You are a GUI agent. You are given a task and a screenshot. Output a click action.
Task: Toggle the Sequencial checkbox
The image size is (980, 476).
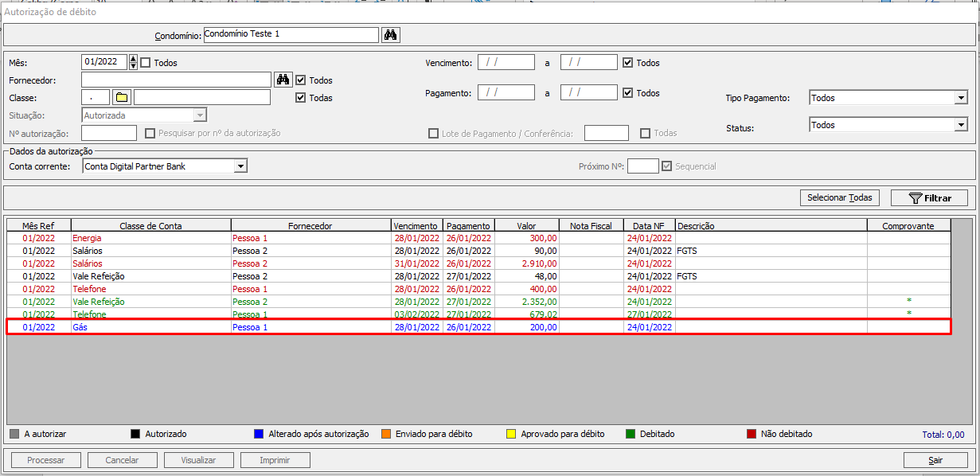pos(667,166)
